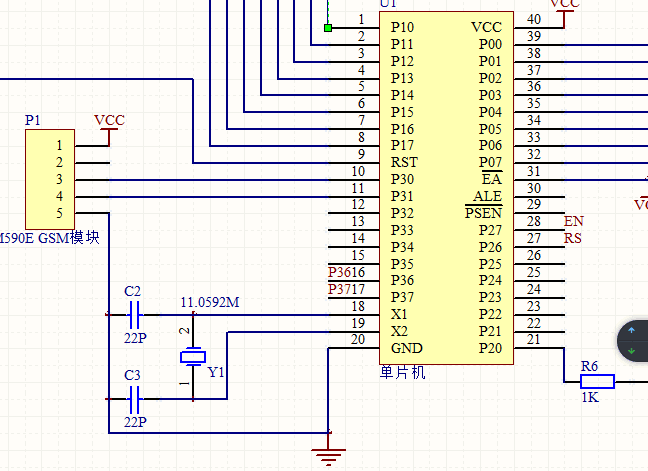Click the P00 pin name
This screenshot has height=471, width=648.
[x=491, y=44]
